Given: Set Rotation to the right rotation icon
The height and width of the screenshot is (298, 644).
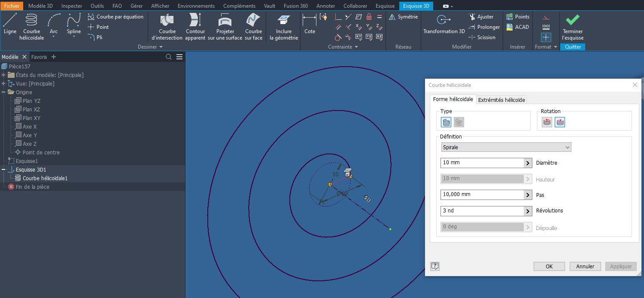Looking at the screenshot, I should coord(559,123).
